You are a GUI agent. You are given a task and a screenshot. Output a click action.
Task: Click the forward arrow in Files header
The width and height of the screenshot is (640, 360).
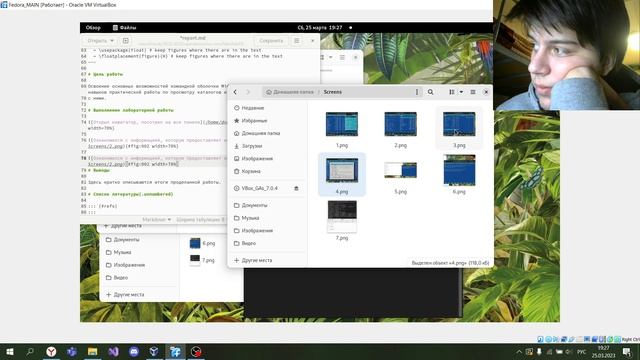point(248,92)
